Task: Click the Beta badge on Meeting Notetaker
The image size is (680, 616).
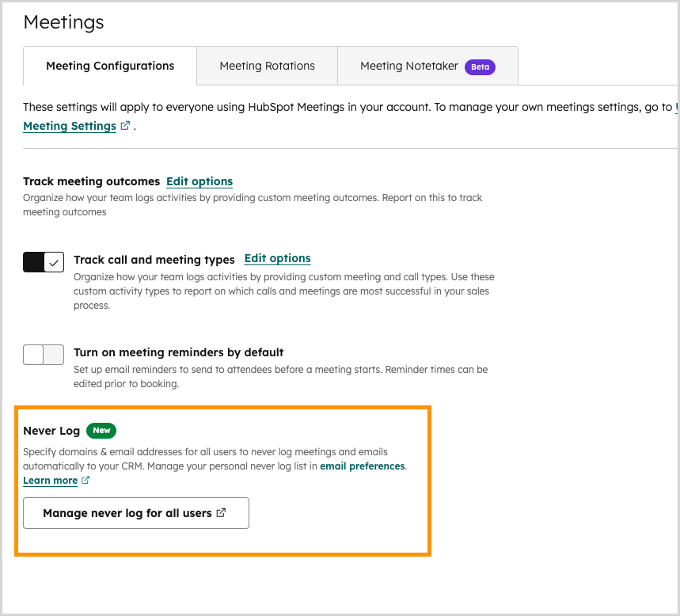Action: (x=480, y=67)
